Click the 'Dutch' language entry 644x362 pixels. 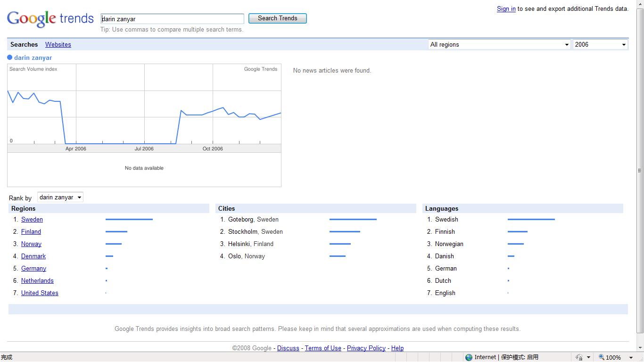pos(443,280)
